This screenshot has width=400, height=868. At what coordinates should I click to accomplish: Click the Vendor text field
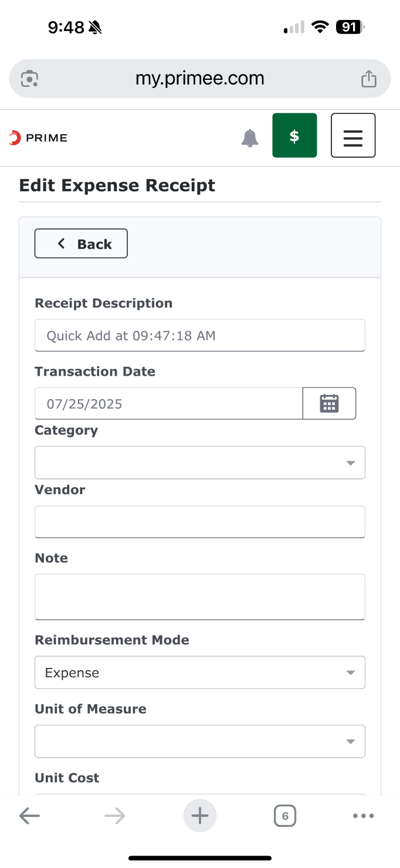click(200, 522)
